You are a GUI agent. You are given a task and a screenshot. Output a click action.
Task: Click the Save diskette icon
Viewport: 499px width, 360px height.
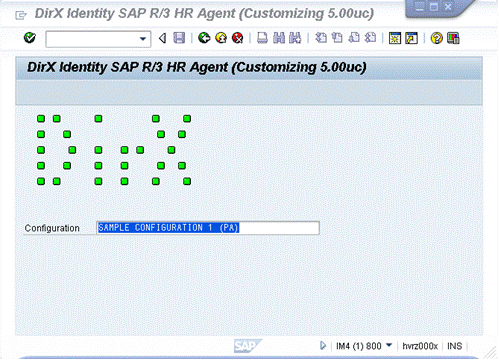[179, 38]
